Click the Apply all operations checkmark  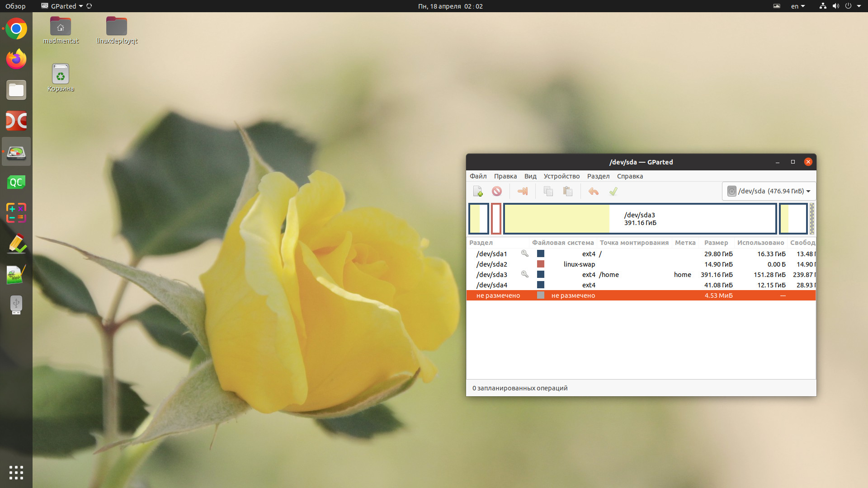click(x=613, y=192)
